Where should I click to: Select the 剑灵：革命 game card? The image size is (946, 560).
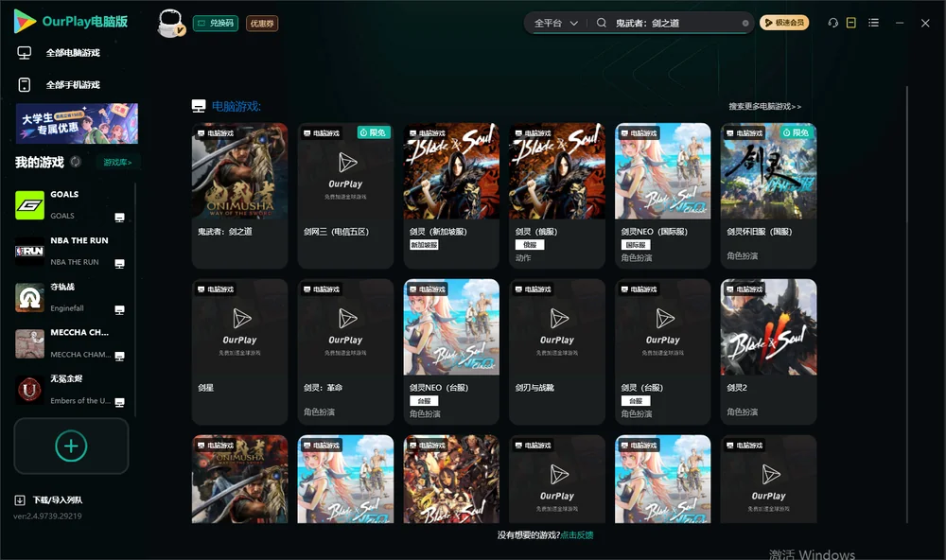[x=345, y=352]
